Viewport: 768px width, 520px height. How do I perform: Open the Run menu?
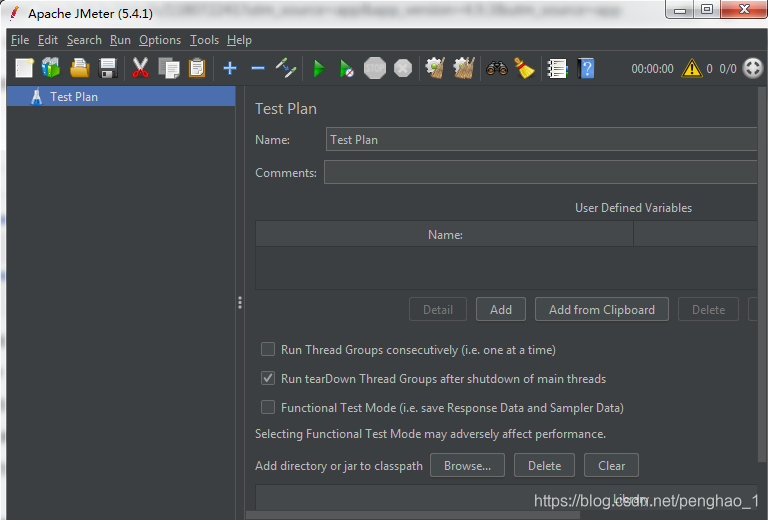pyautogui.click(x=120, y=40)
